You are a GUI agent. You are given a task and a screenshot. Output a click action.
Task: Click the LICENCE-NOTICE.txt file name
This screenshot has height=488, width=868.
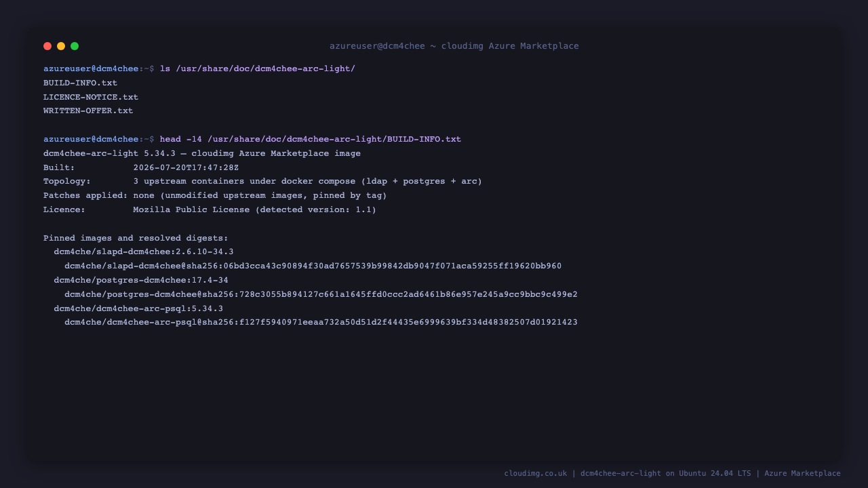(x=91, y=97)
